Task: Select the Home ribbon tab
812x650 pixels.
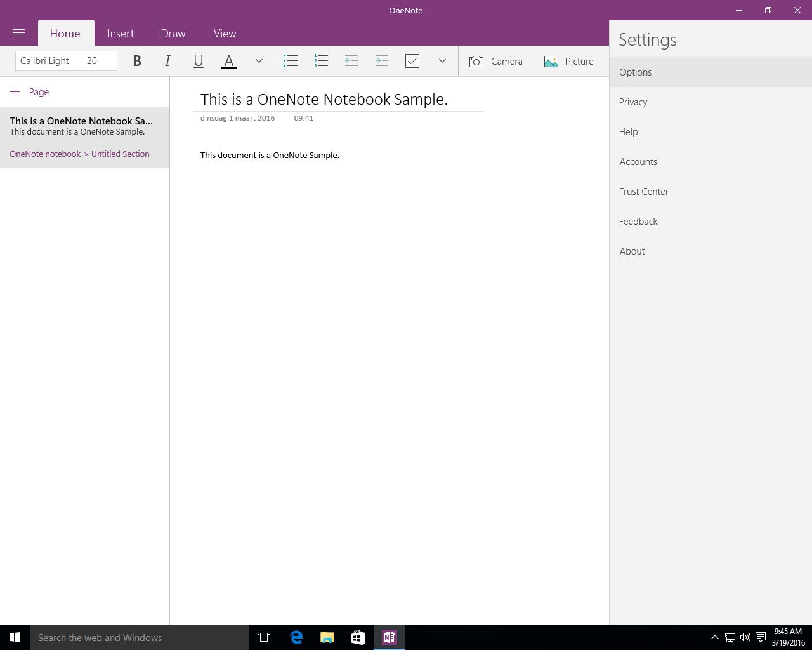Action: 65,33
